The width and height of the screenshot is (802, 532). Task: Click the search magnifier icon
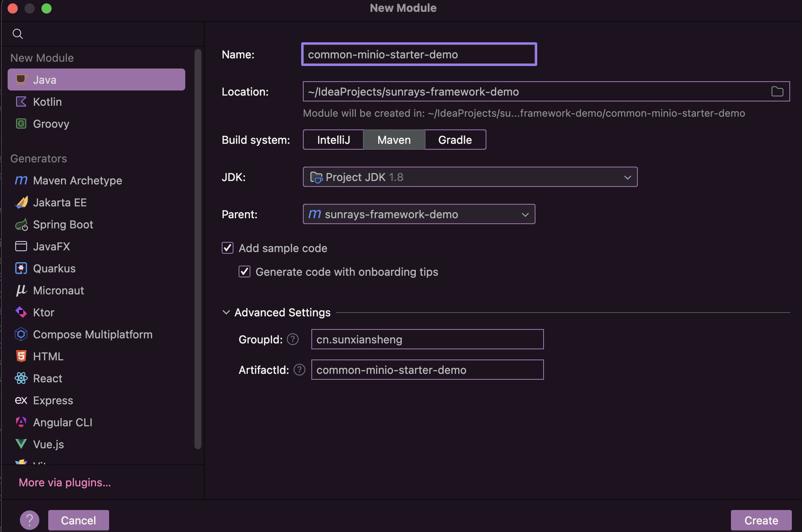[x=18, y=34]
